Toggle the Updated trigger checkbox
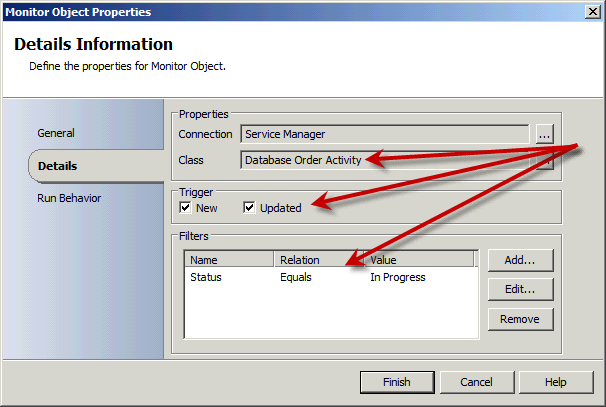 point(250,208)
